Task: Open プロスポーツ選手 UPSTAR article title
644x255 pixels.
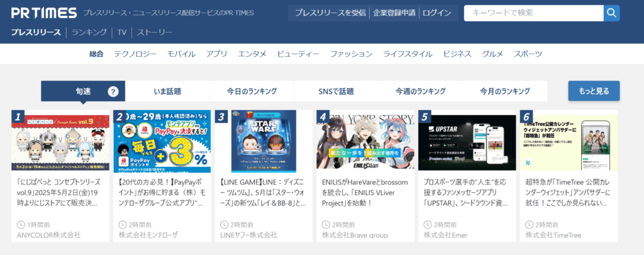Action: (467, 192)
